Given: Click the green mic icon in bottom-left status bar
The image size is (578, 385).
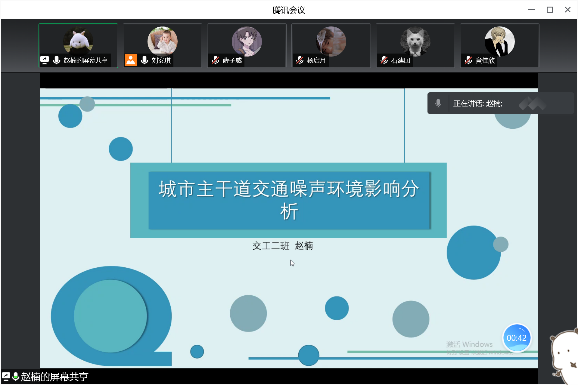Looking at the screenshot, I should [15, 377].
